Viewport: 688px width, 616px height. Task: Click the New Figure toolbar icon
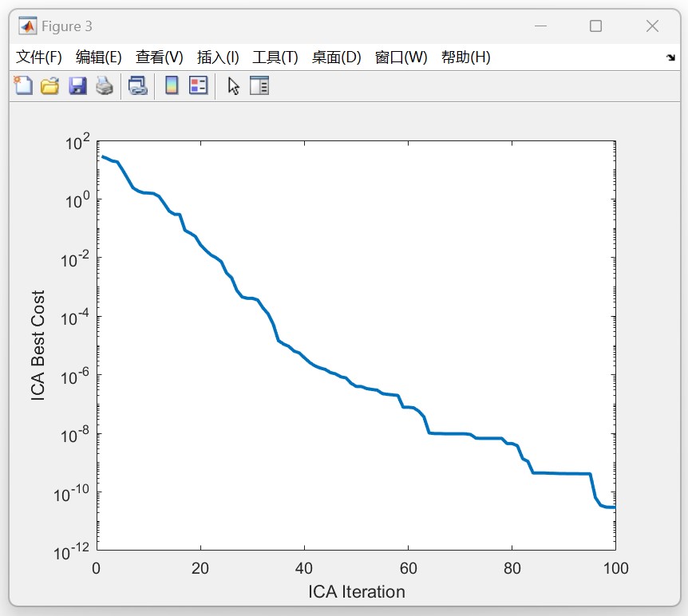coord(23,85)
